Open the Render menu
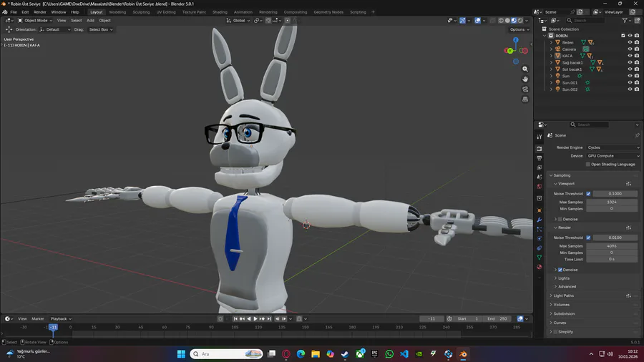Viewport: 644px width, 362px height. tap(40, 12)
